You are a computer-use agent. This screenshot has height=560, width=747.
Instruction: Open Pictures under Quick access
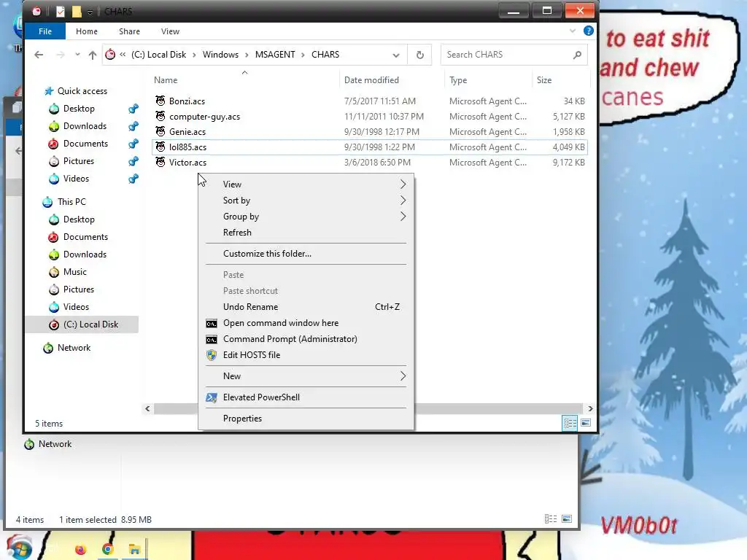[x=79, y=161]
